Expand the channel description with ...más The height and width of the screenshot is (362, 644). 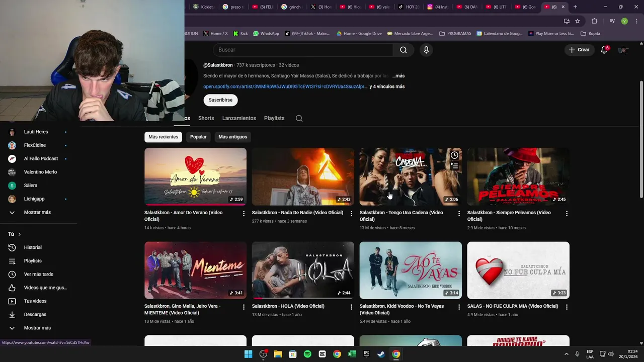[398, 76]
